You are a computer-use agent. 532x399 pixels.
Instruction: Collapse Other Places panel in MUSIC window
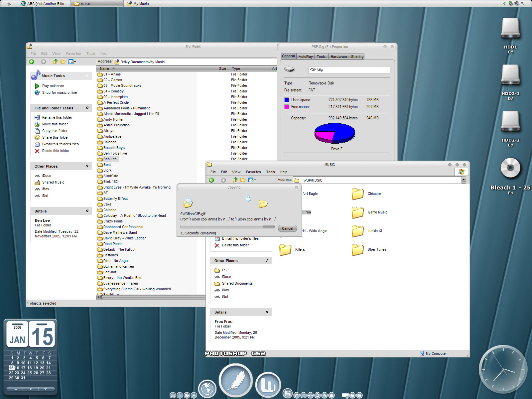pos(267,261)
